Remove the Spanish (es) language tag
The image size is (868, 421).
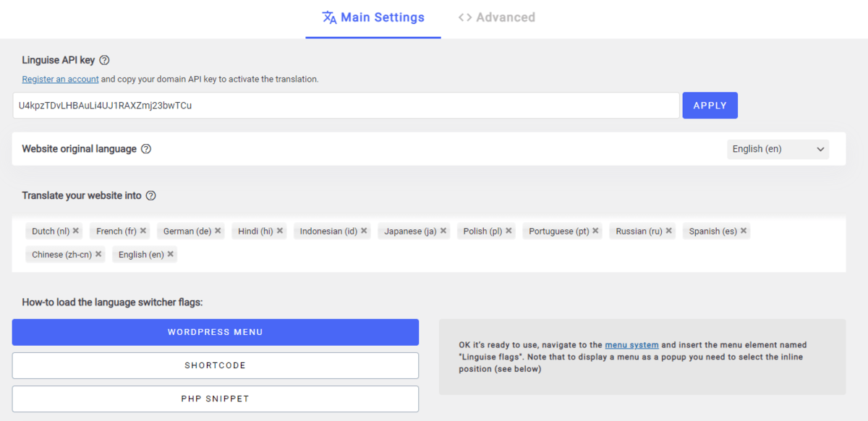click(x=744, y=231)
